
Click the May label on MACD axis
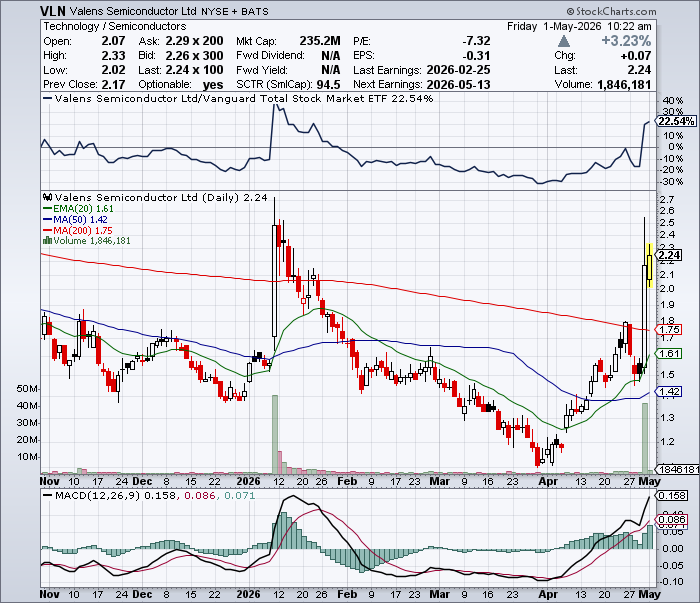click(x=650, y=595)
